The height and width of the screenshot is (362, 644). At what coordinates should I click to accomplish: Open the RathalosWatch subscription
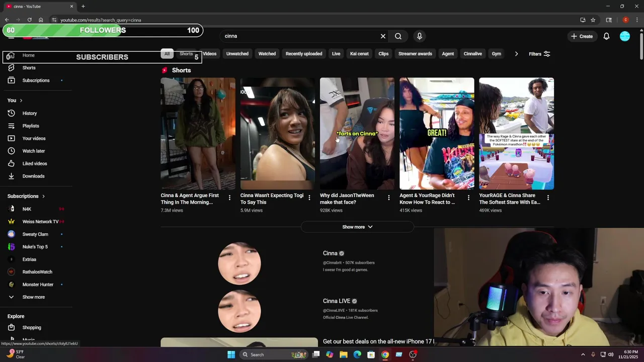click(36, 272)
